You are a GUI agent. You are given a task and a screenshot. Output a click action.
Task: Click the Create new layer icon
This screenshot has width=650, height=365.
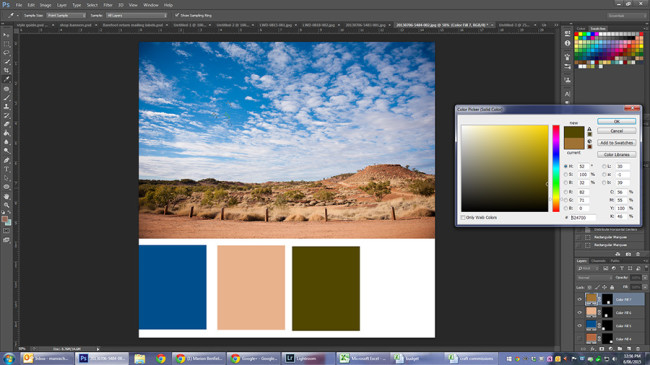[629, 349]
